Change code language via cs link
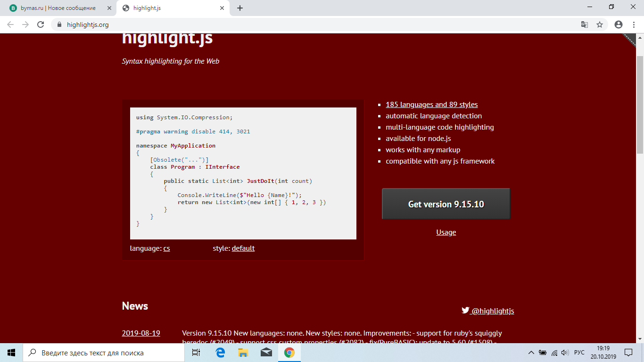 (166, 248)
